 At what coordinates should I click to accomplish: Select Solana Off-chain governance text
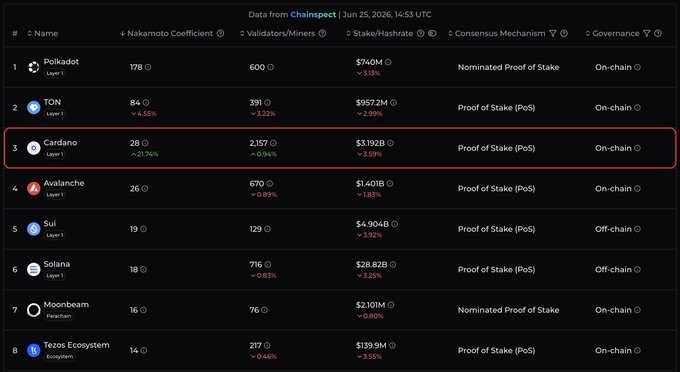(x=613, y=269)
